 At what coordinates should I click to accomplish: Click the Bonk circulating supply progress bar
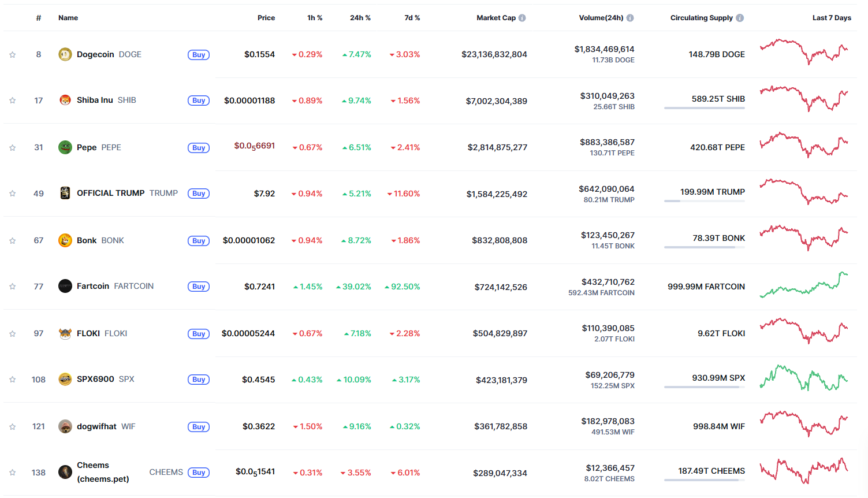click(x=705, y=247)
